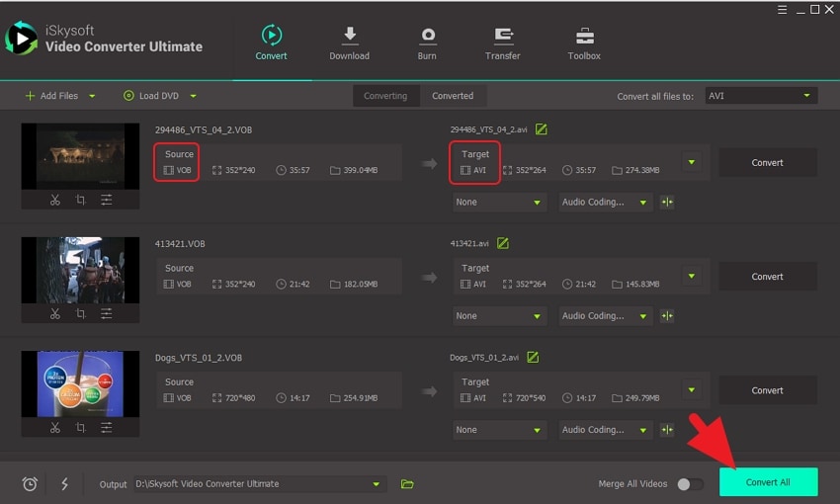Image resolution: width=840 pixels, height=504 pixels.
Task: Expand the Audio Coding dropdown for 413421.avi
Action: coord(603,316)
